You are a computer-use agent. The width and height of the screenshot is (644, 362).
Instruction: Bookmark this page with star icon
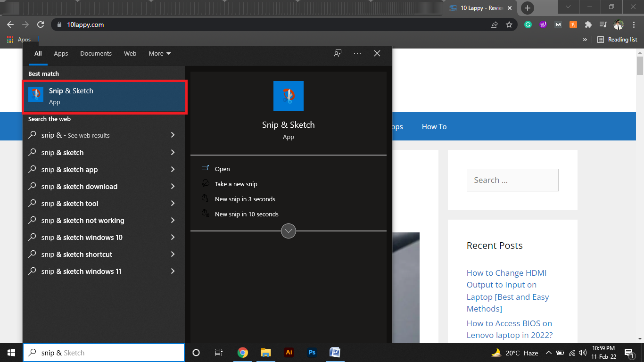509,25
